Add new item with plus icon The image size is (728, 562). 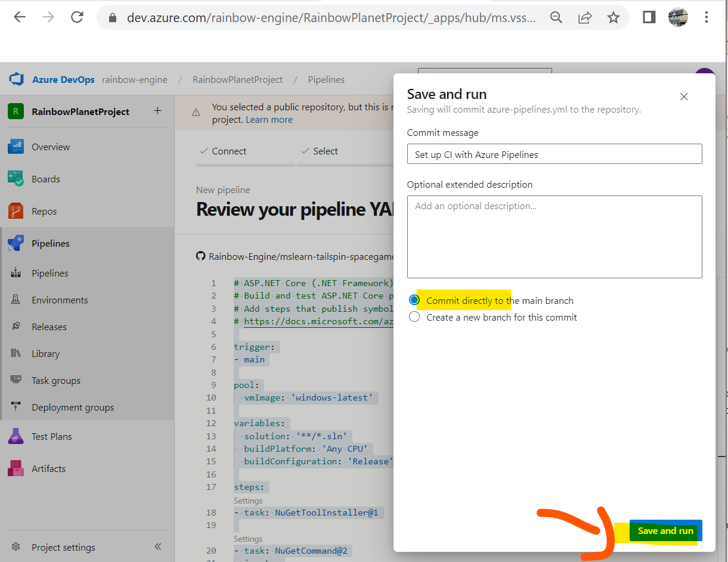157,111
